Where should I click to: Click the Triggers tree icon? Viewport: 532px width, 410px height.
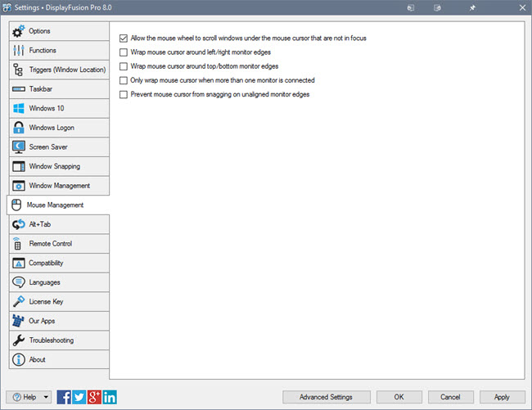pyautogui.click(x=18, y=70)
